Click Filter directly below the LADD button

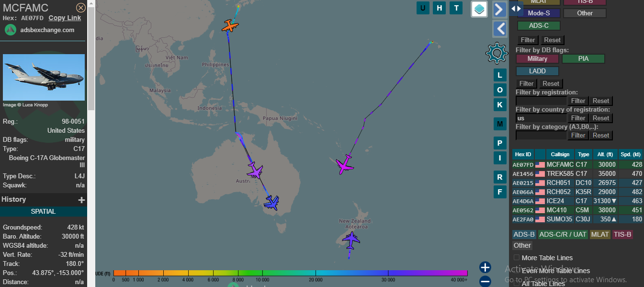(x=526, y=83)
